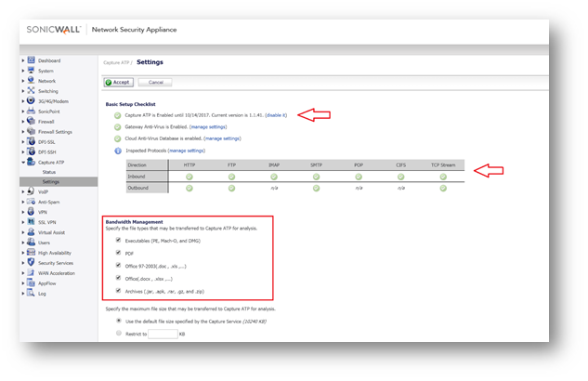Click the SSL VPN icon
Screen dimensions: 588x381
click(32, 221)
